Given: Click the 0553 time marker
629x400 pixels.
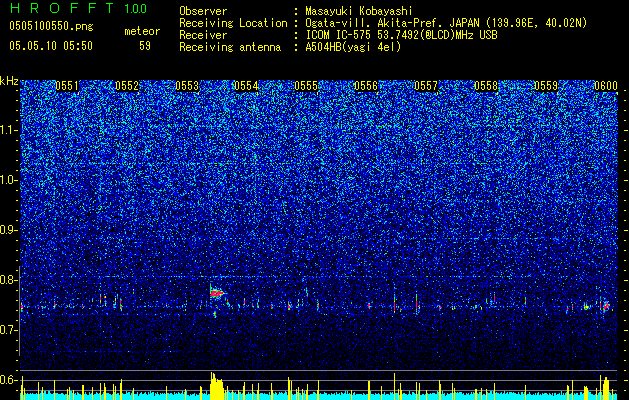Looking at the screenshot, I should coord(187,86).
